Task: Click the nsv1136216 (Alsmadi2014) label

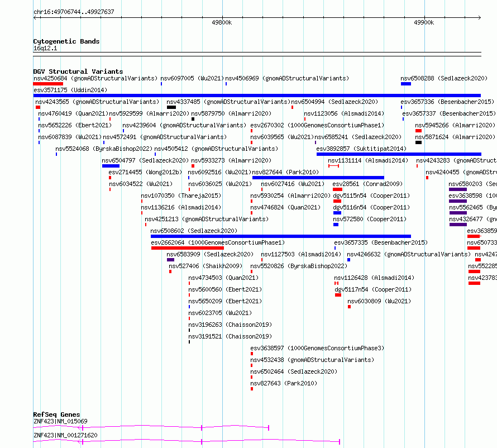Action: (x=181, y=207)
